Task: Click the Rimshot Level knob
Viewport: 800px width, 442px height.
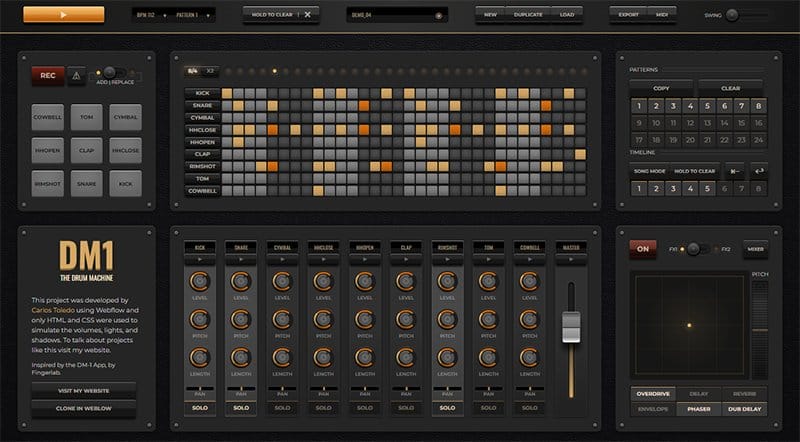Action: (447, 281)
